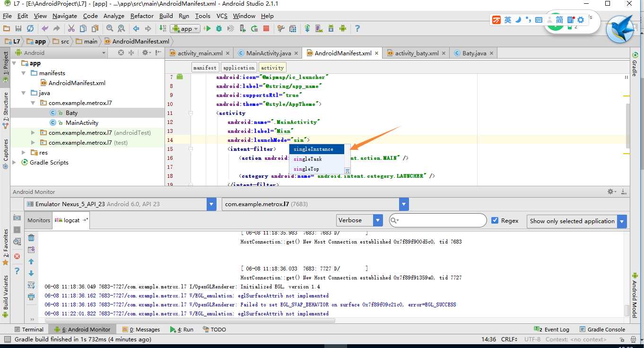Expand com.example.metrox.l7 (androidTest) package
Screen dimensions: 644x348
[x=33, y=133]
